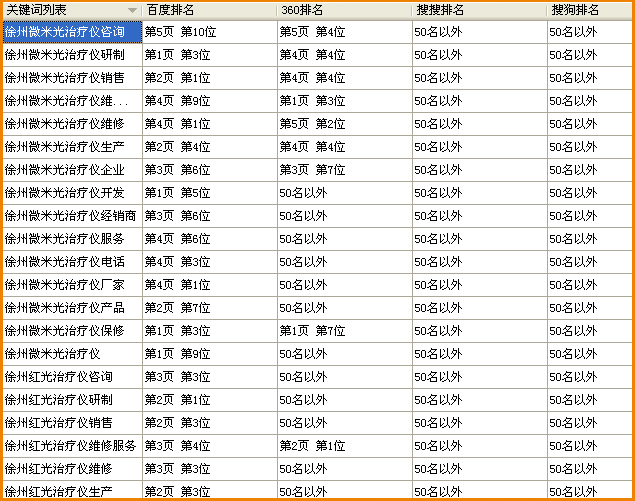Click 360 rank cell 第3页 第7位
635x501 pixels.
click(x=312, y=170)
